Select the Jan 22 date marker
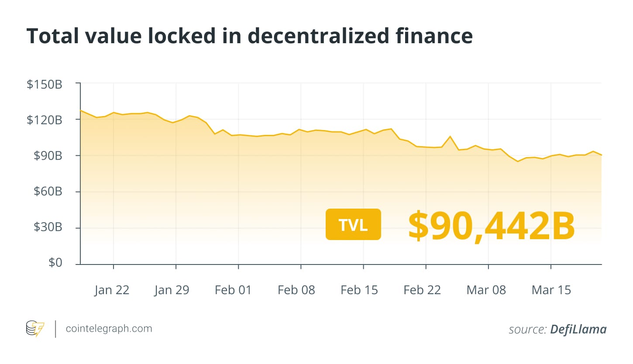 click(x=112, y=290)
